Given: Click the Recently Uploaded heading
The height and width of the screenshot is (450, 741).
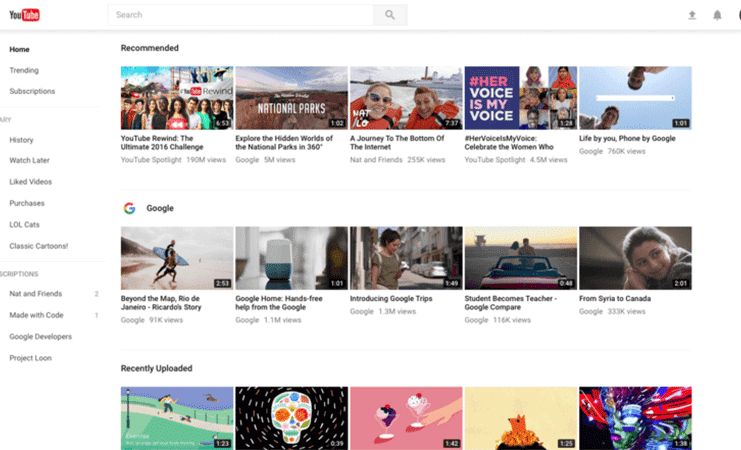Looking at the screenshot, I should (156, 368).
